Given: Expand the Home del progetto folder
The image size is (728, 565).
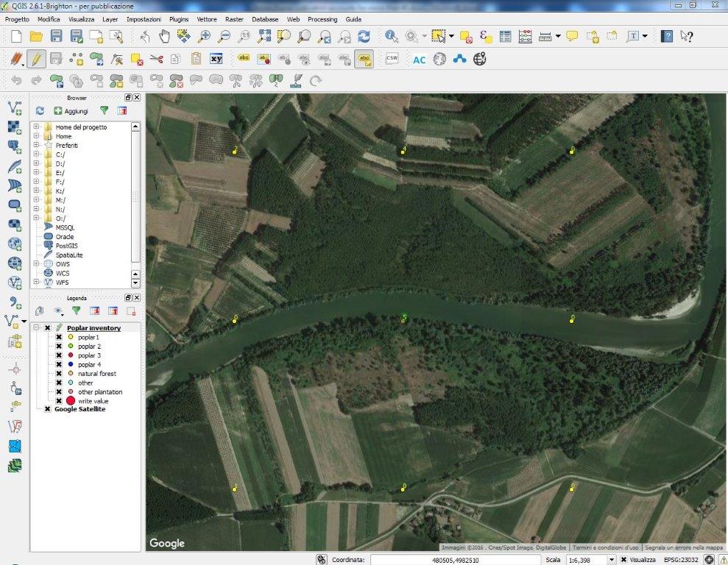Looking at the screenshot, I should [36, 127].
